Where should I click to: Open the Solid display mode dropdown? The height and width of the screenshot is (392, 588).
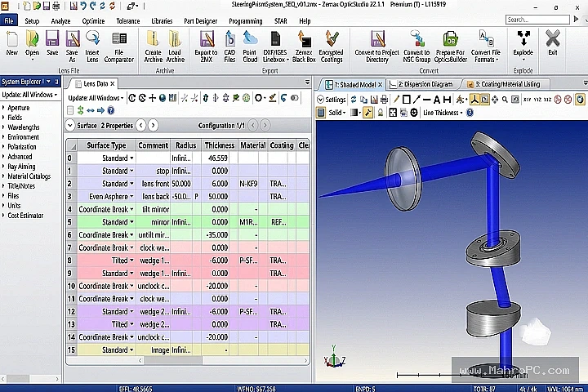pyautogui.click(x=336, y=113)
